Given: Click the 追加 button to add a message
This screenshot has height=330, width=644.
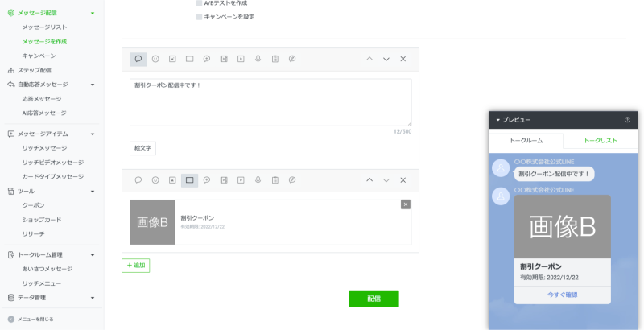Looking at the screenshot, I should tap(135, 265).
